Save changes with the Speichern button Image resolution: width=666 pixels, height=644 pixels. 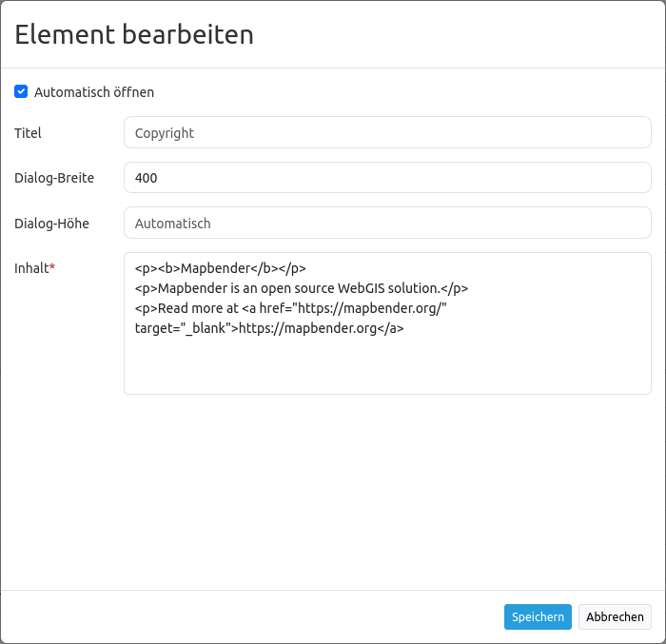[x=538, y=616]
